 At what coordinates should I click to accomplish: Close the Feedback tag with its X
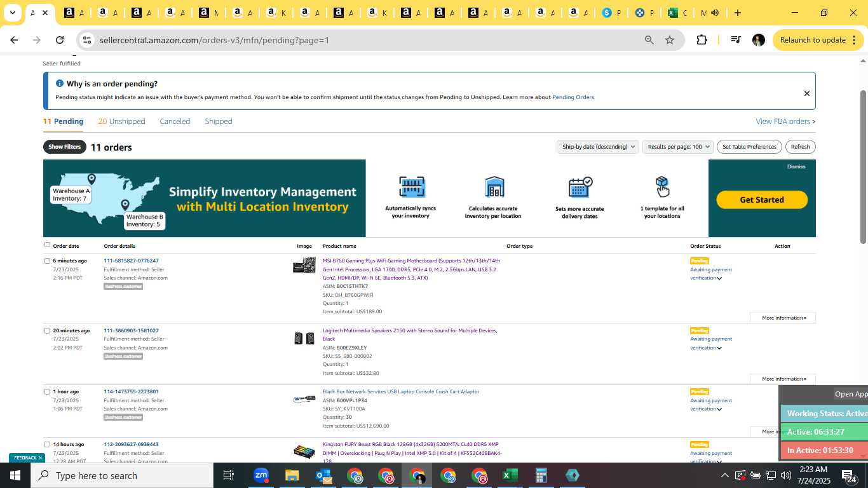[40, 457]
